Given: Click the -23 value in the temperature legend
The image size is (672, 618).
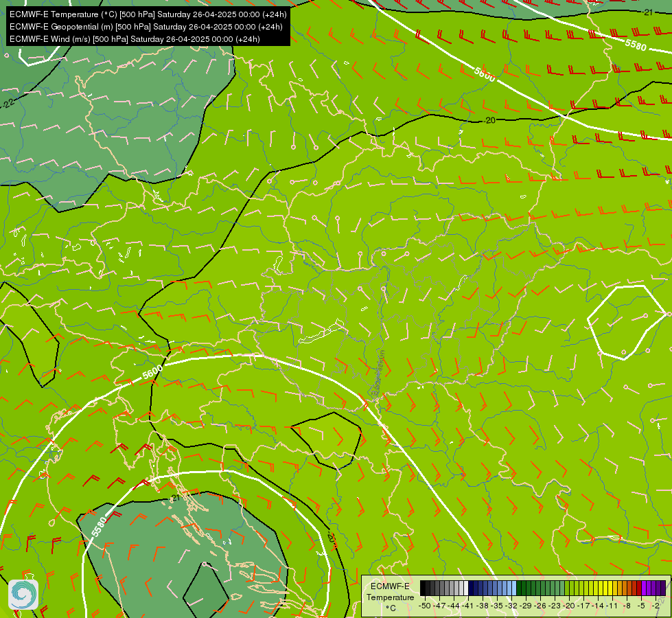Looking at the screenshot, I should (555, 606).
